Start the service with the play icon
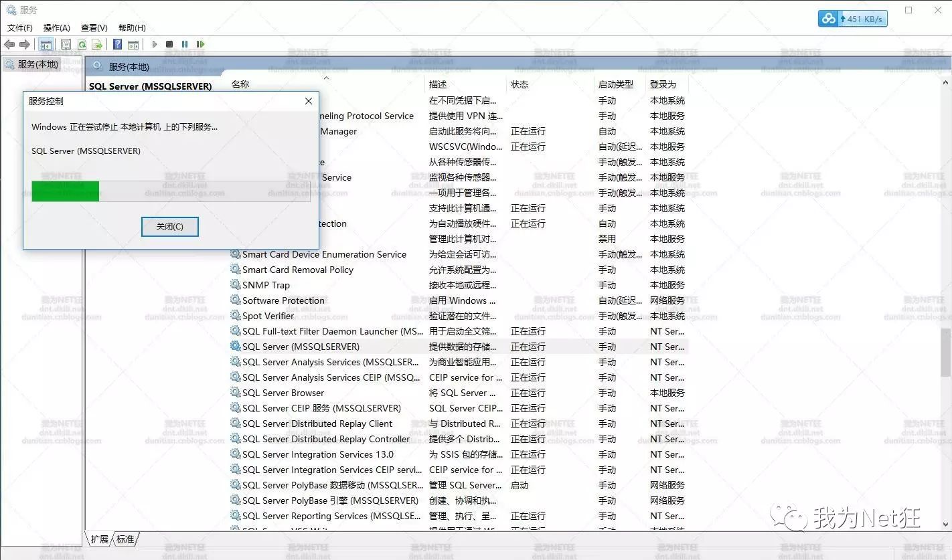 (x=155, y=44)
